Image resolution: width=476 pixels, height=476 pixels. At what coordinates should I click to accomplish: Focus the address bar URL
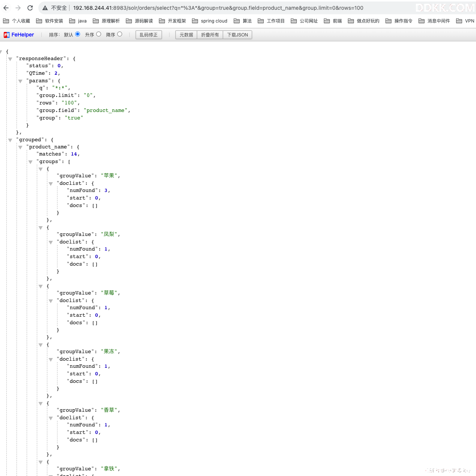[x=218, y=8]
